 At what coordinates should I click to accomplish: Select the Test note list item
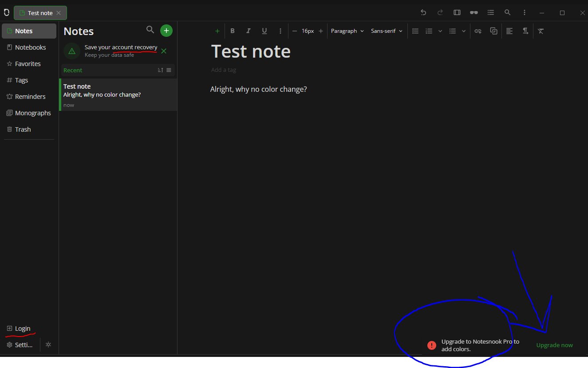pos(118,95)
